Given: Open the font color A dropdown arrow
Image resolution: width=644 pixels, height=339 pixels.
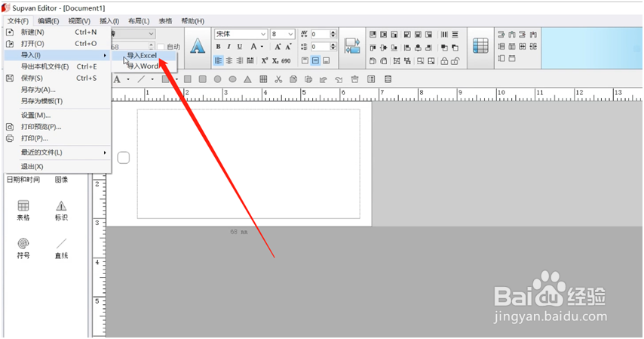Looking at the screenshot, I should 262,47.
